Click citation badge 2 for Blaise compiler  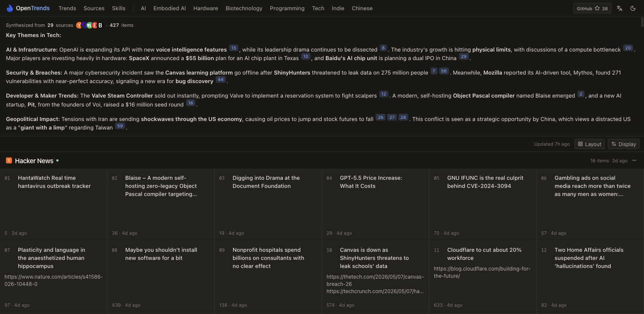click(x=581, y=94)
